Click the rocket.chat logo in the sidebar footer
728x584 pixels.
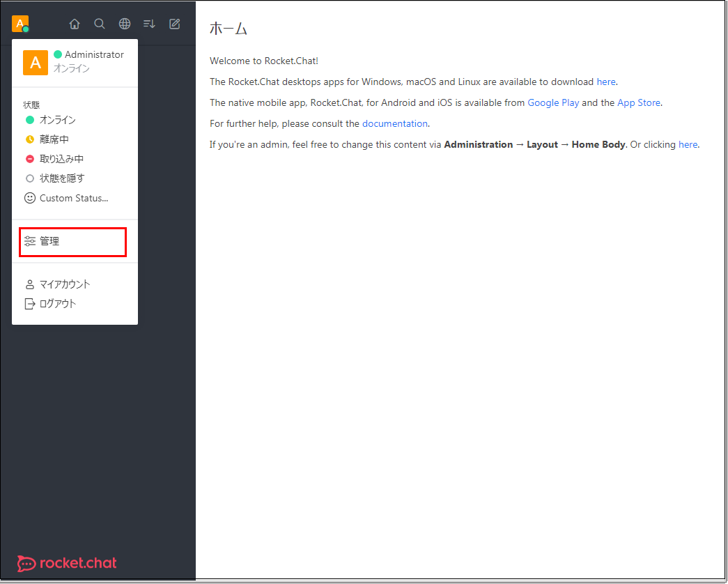[67, 563]
